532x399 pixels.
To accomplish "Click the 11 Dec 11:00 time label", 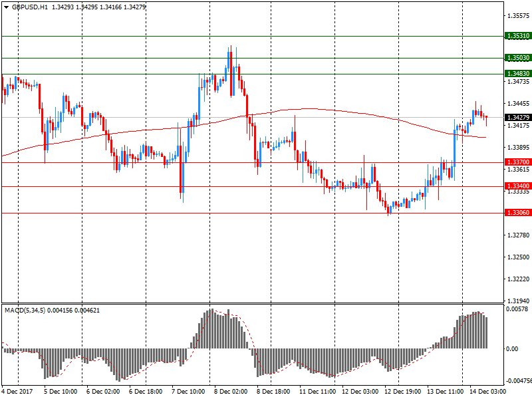I will tap(317, 391).
